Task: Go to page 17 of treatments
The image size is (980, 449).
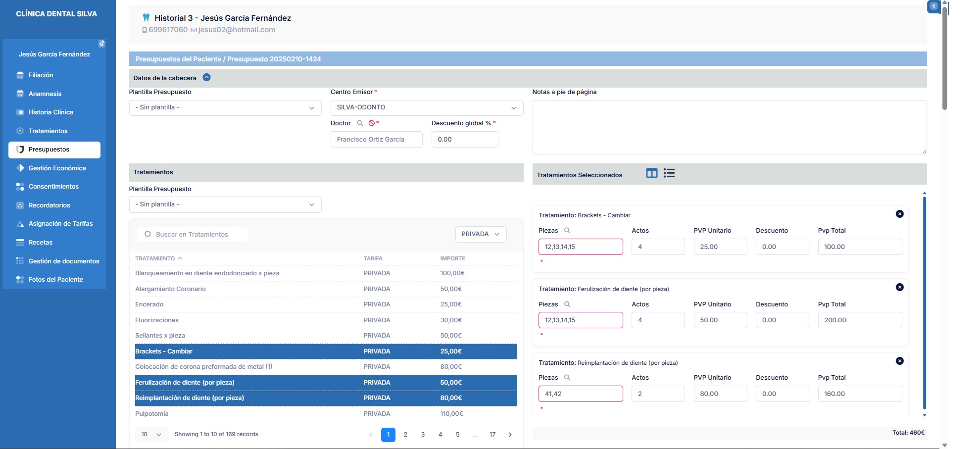Action: click(492, 435)
